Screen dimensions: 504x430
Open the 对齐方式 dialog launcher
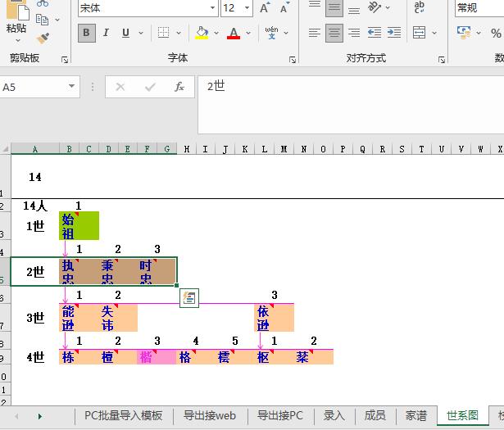click(442, 60)
